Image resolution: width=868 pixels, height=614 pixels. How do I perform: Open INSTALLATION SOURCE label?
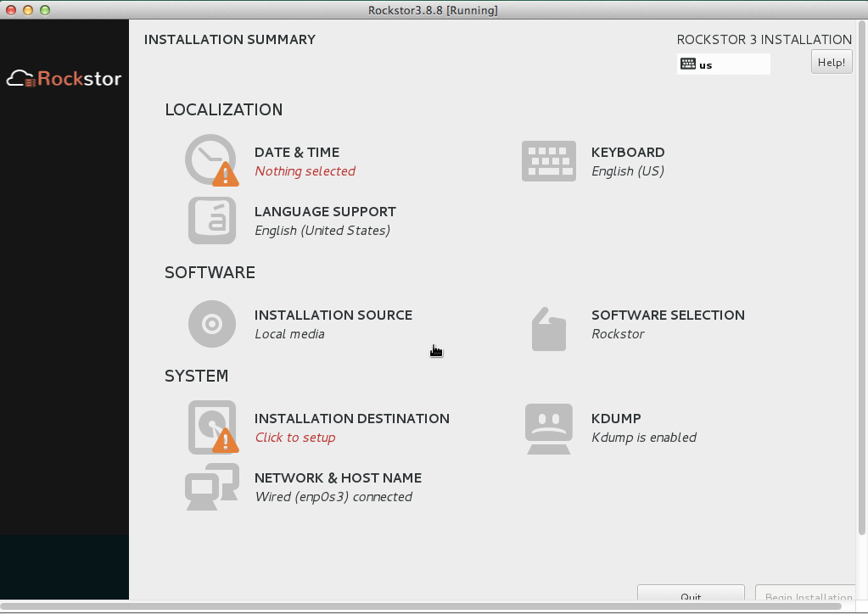click(x=333, y=315)
